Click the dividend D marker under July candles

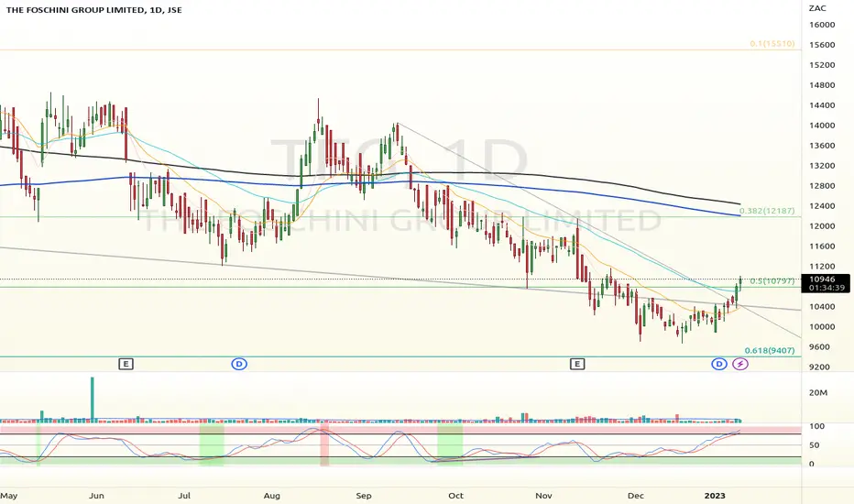(239, 364)
